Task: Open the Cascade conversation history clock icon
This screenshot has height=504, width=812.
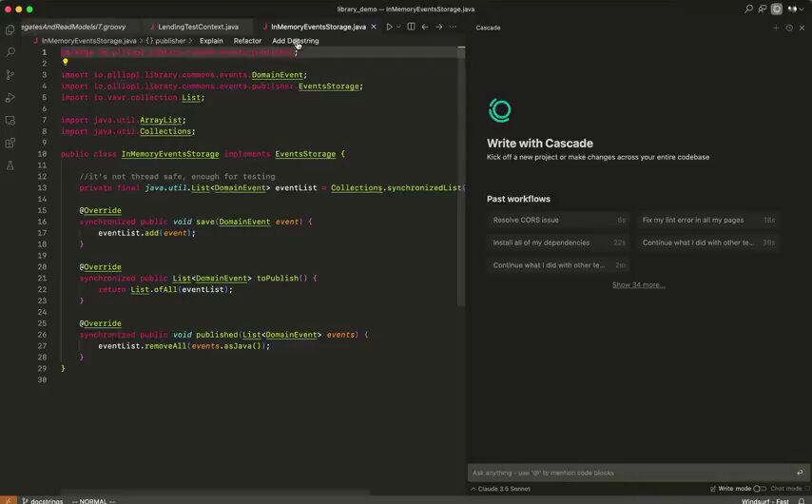Action: click(789, 28)
